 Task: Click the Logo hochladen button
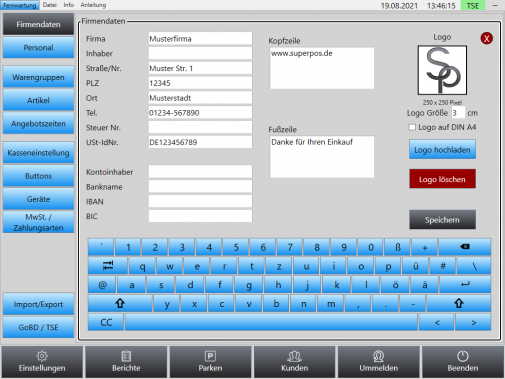pos(442,150)
